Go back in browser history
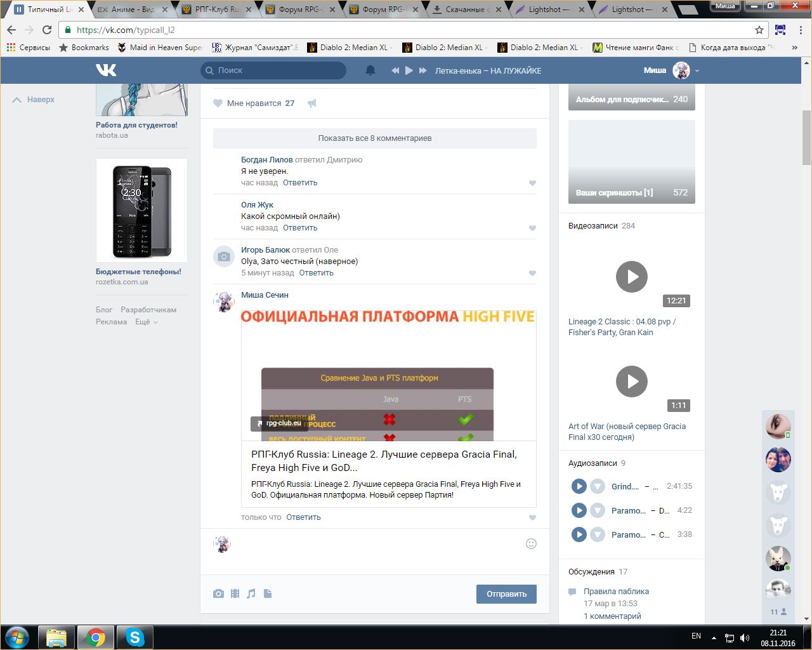The height and width of the screenshot is (650, 812). (x=11, y=30)
